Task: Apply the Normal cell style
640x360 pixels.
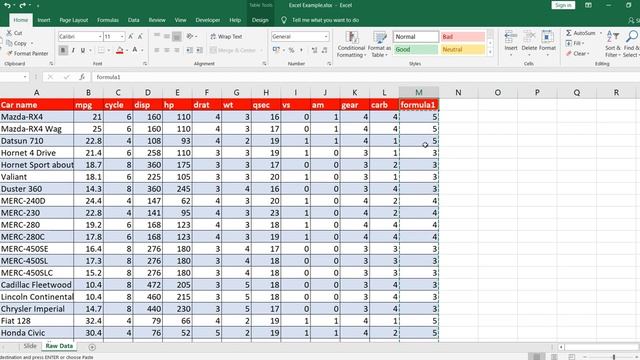Action: [x=416, y=37]
